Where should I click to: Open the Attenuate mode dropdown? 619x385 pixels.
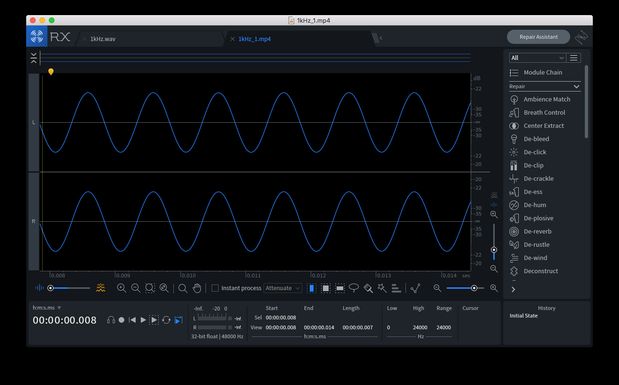click(x=283, y=288)
